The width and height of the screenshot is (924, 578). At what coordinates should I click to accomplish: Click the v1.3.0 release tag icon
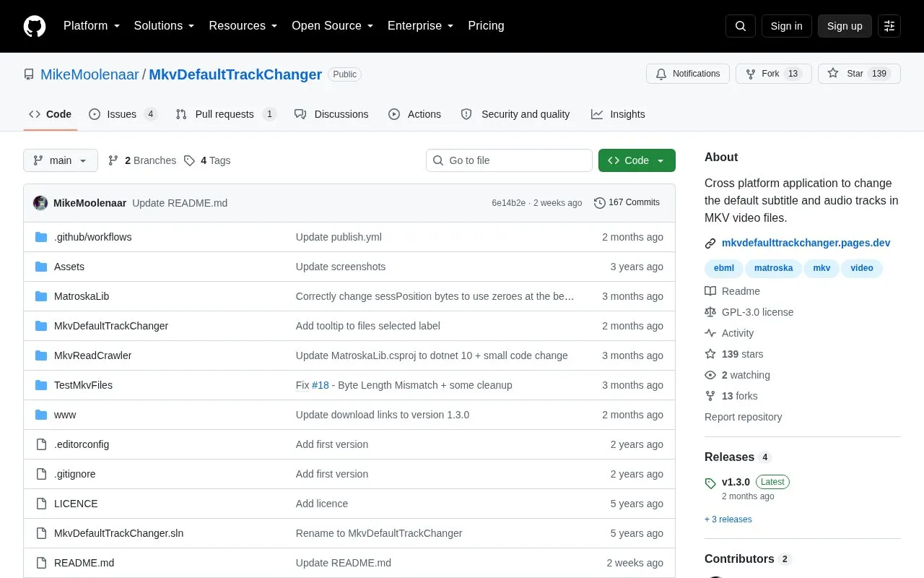710,483
